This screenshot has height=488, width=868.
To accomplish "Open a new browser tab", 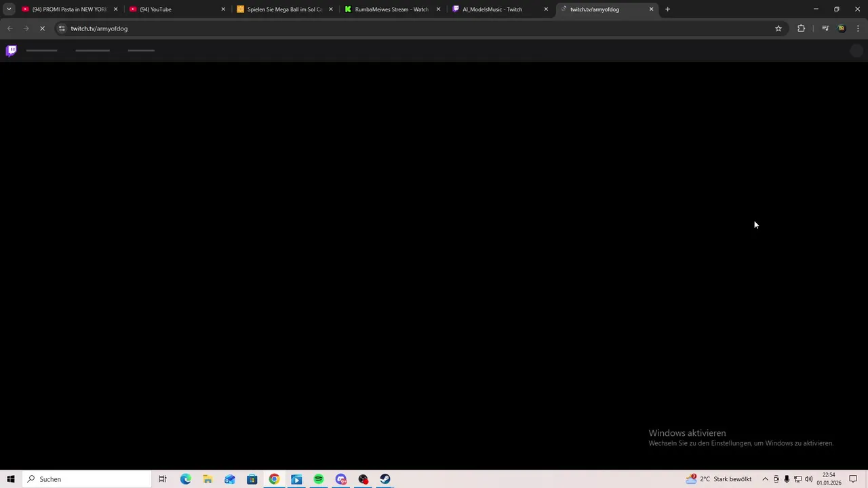I will tap(667, 9).
